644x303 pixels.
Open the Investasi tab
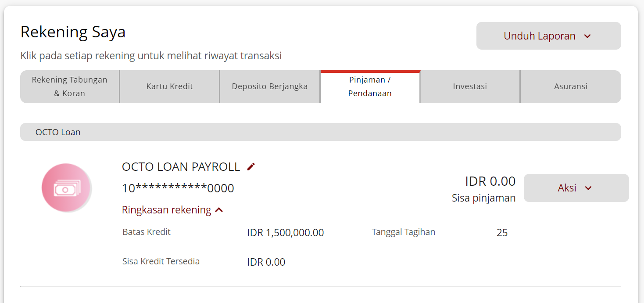469,87
